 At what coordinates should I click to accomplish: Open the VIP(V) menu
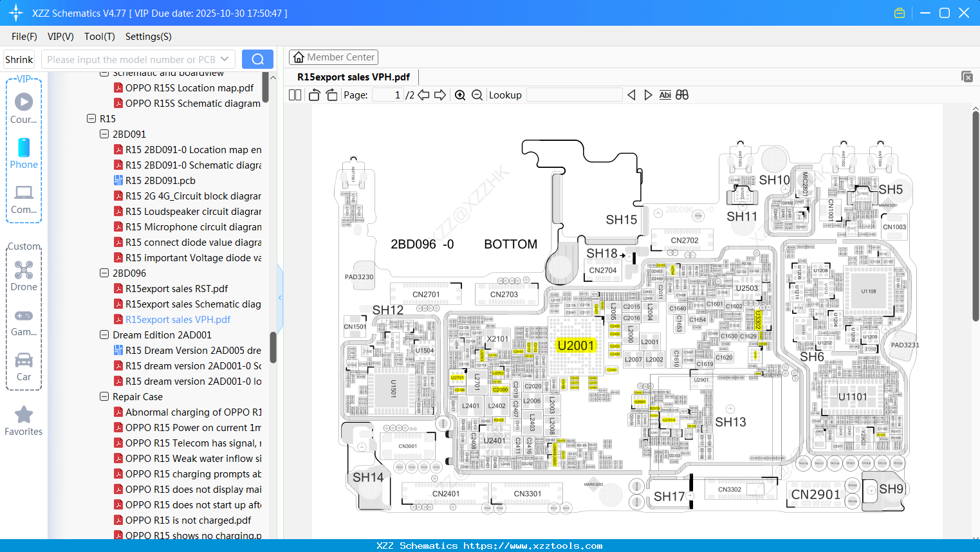[60, 37]
